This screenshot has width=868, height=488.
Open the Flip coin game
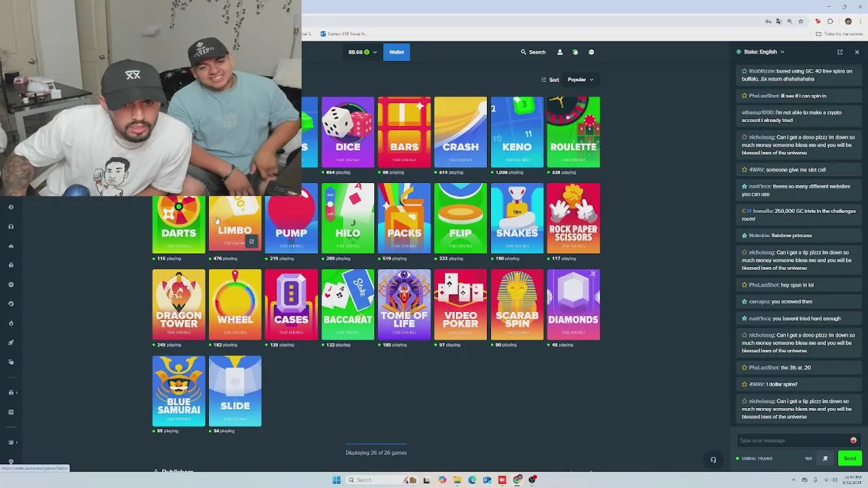460,218
